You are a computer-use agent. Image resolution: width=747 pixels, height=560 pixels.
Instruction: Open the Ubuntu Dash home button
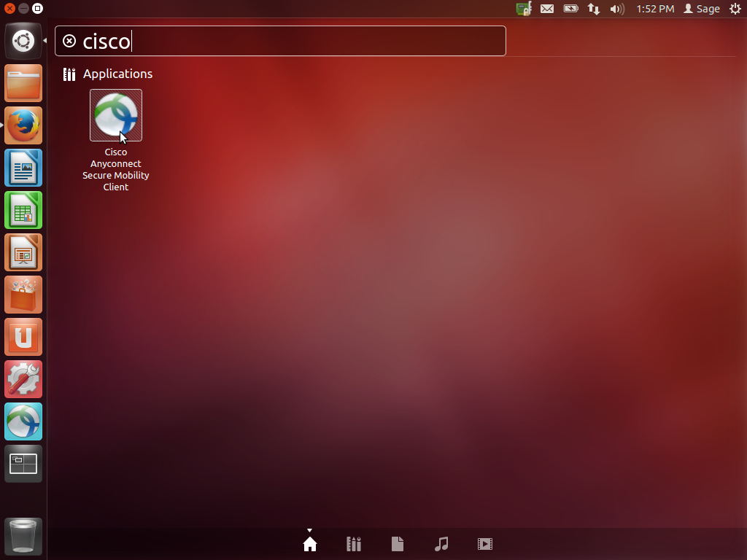23,41
